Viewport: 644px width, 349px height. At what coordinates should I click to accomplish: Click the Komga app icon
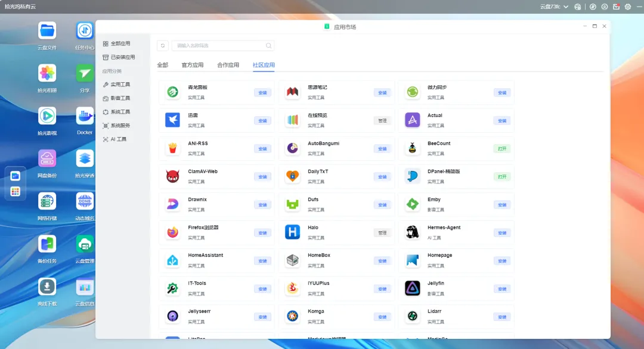[x=292, y=316]
